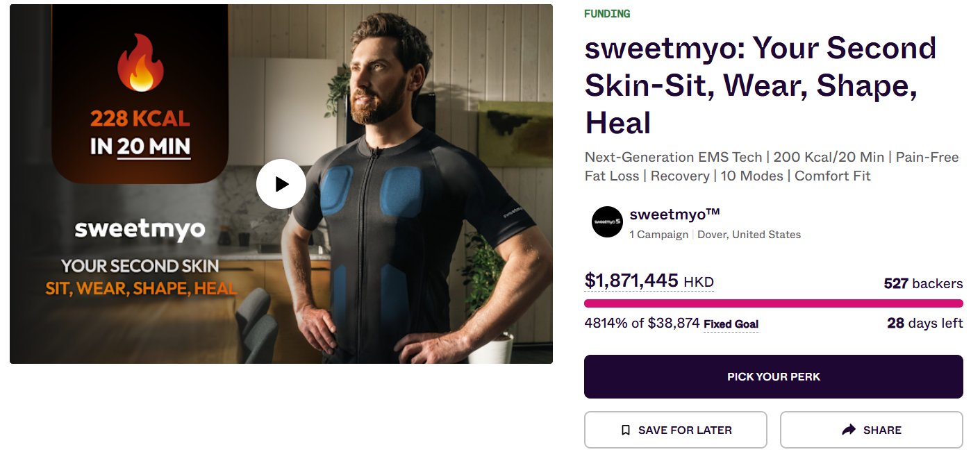
Task: Click the $1,871,445 HKD raised amount
Action: click(x=649, y=281)
